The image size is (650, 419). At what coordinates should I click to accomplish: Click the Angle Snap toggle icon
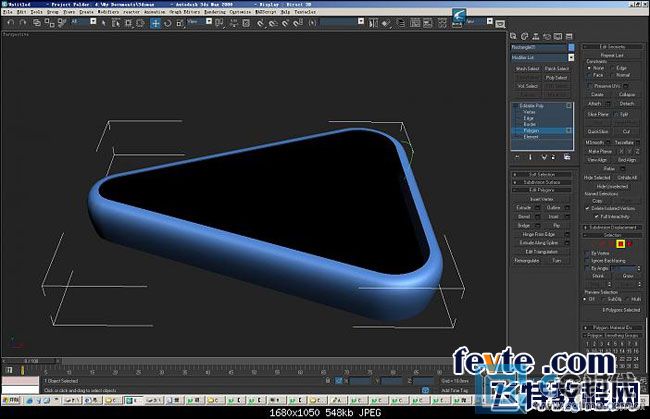[x=273, y=23]
